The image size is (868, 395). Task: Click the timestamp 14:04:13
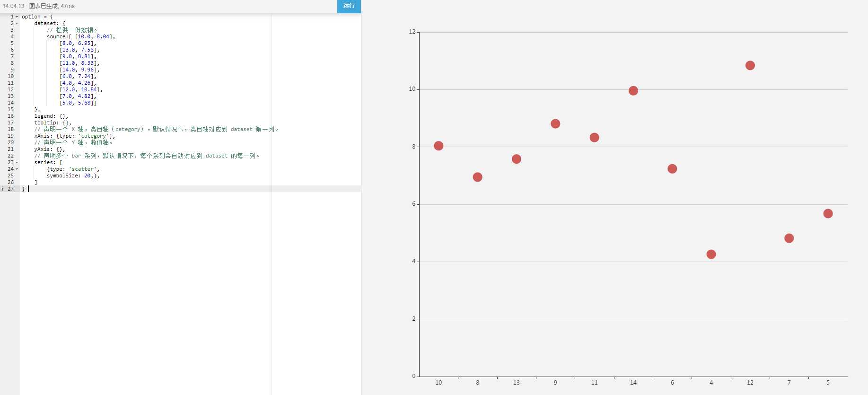pyautogui.click(x=13, y=6)
